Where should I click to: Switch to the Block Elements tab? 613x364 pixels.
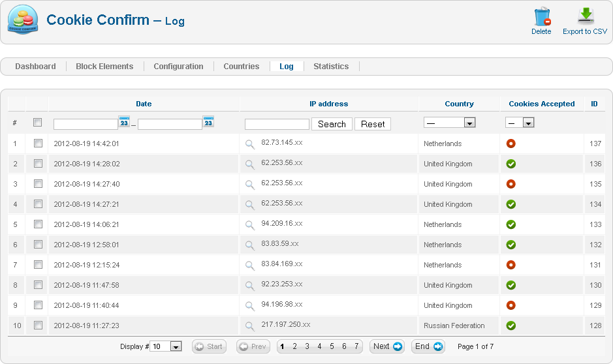point(104,67)
